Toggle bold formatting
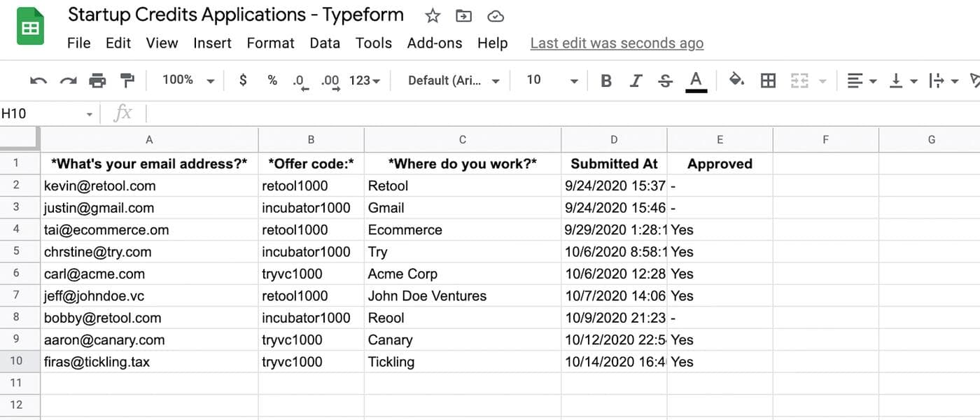 (606, 81)
